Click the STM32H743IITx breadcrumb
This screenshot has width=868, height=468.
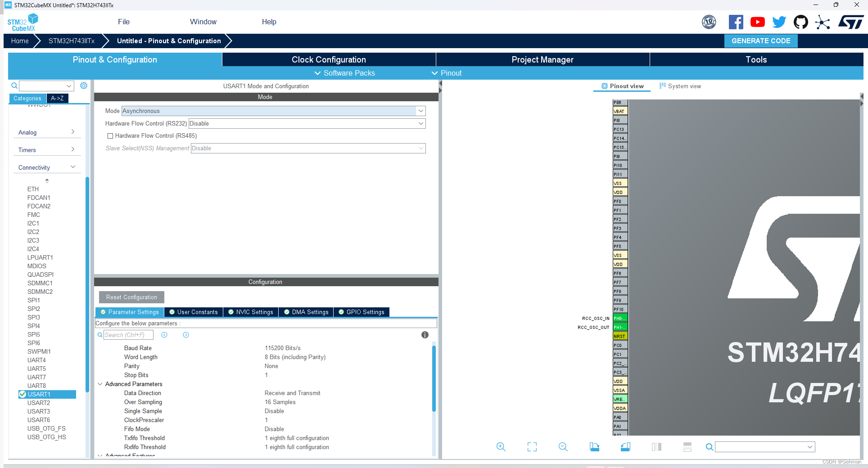[72, 40]
